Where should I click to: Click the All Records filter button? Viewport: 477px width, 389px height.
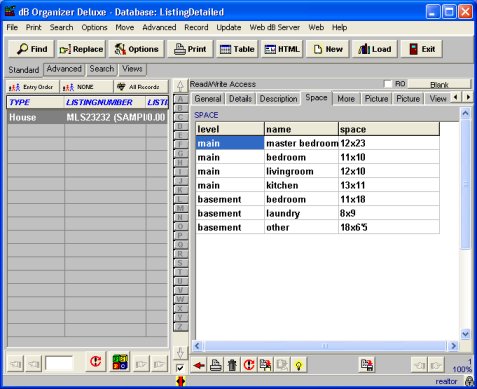click(141, 87)
